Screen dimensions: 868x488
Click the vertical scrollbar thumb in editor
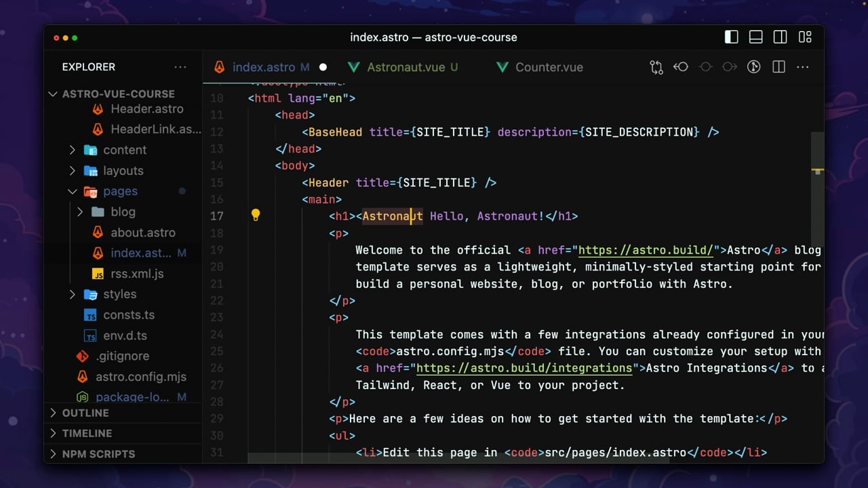[x=818, y=190]
